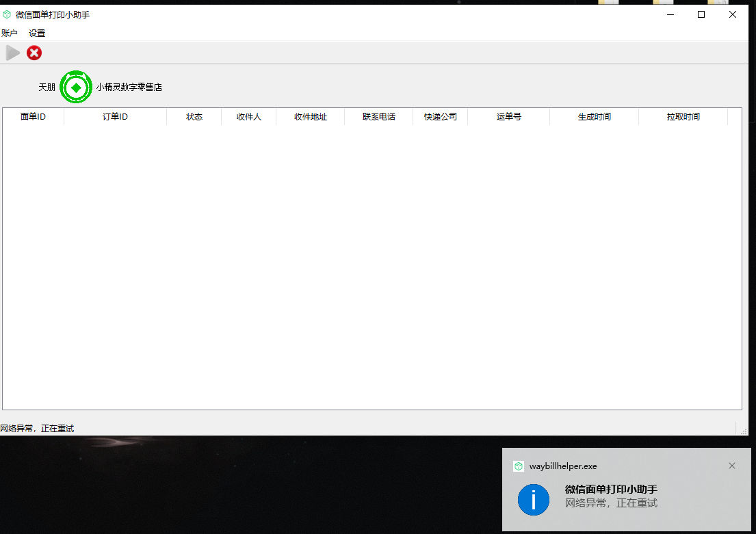
Task: Click the gray play/start toolbar button
Action: [12, 53]
